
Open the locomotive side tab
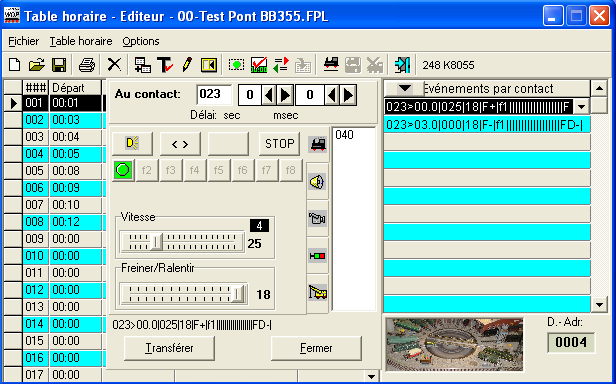coord(317,144)
